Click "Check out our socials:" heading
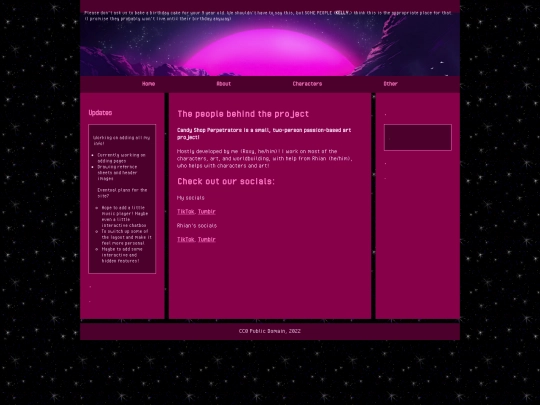The image size is (540, 405). point(226,181)
